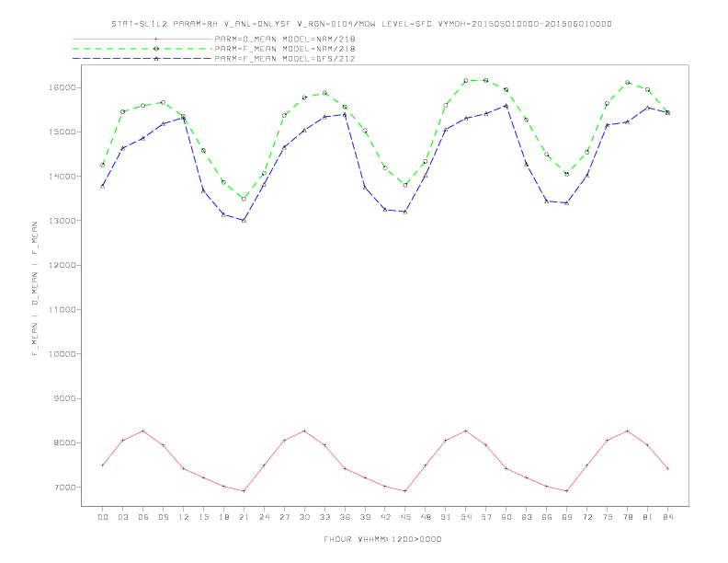Click the 15000 y-axis tick label
Screen dimensions: 728x563
coord(62,132)
